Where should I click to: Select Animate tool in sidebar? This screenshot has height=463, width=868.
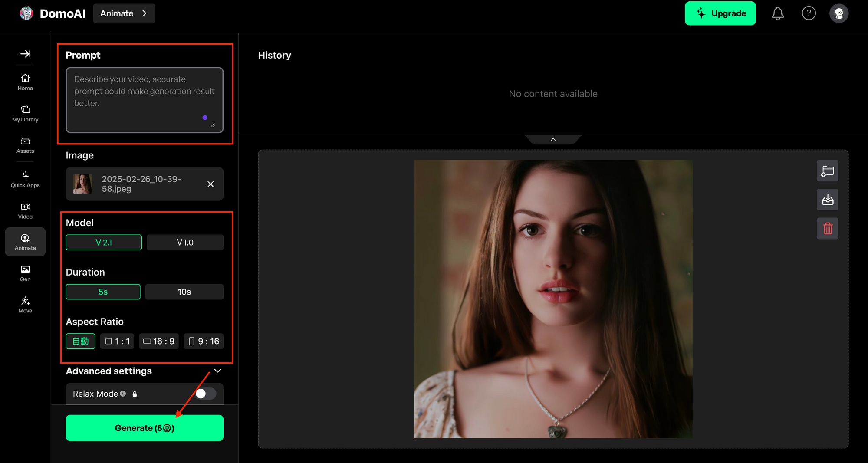25,242
